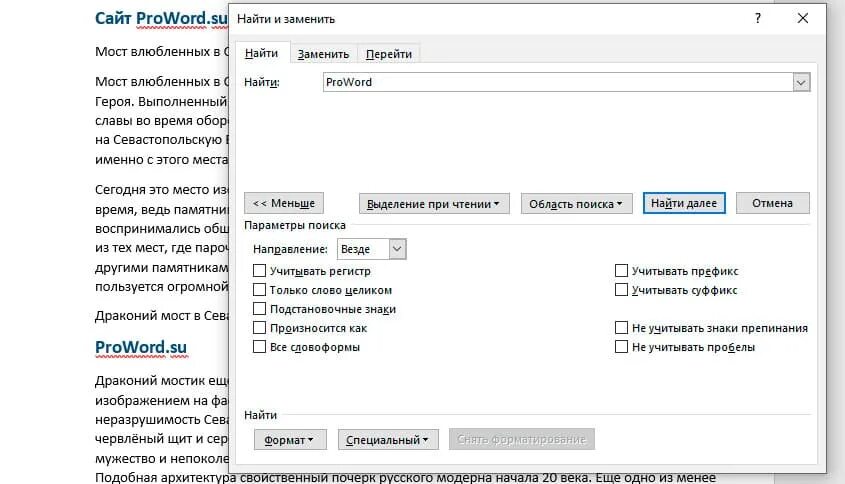This screenshot has height=484, width=845.
Task: Click the help question mark icon
Action: pyautogui.click(x=758, y=18)
